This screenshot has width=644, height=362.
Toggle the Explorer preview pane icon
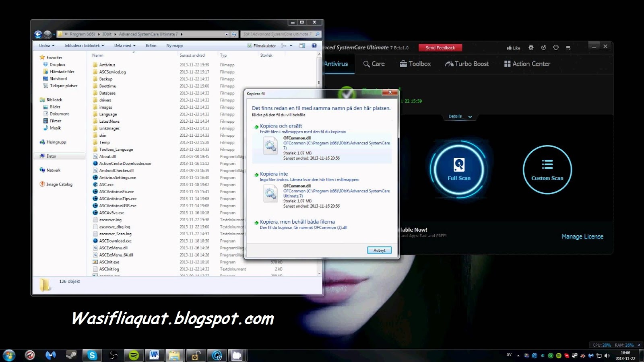(302, 45)
